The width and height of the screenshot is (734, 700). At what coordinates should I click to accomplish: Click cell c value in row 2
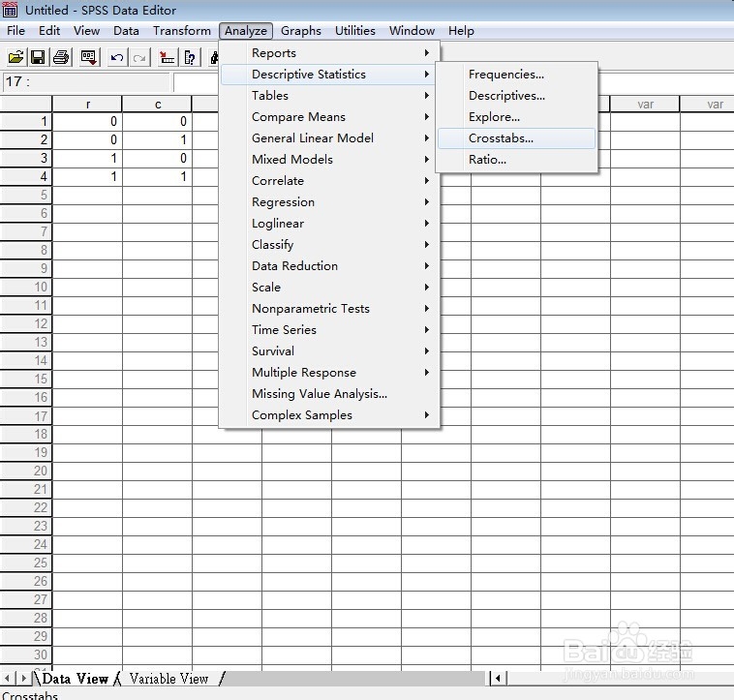click(158, 140)
